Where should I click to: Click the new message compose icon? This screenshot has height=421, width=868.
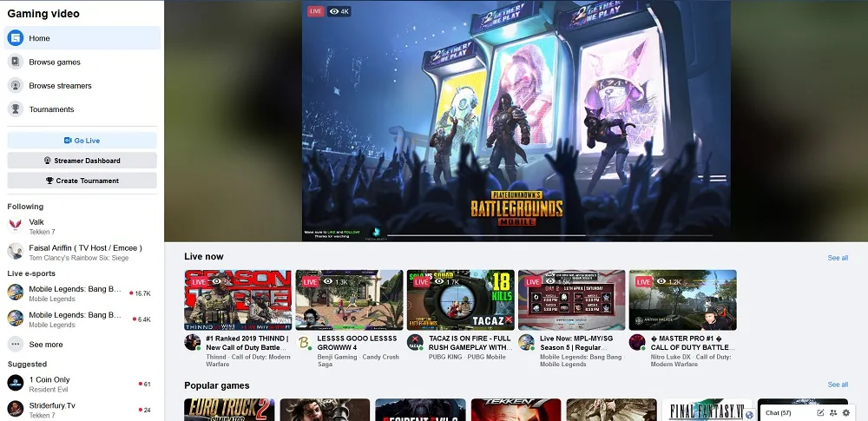(820, 412)
